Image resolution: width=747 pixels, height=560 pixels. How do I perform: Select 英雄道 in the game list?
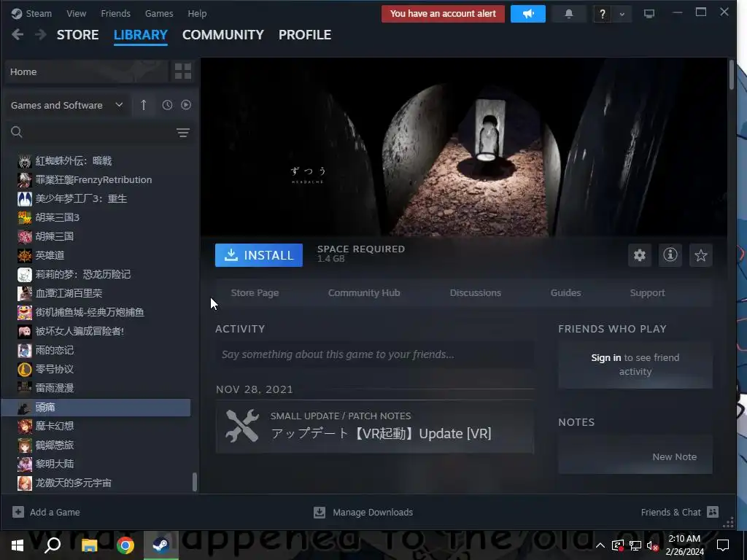coord(96,255)
